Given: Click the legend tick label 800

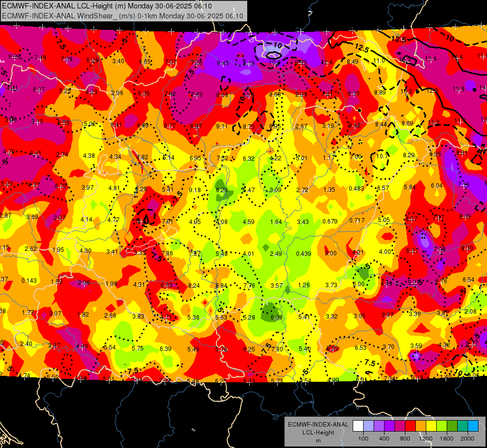Looking at the screenshot, I should tap(405, 439).
